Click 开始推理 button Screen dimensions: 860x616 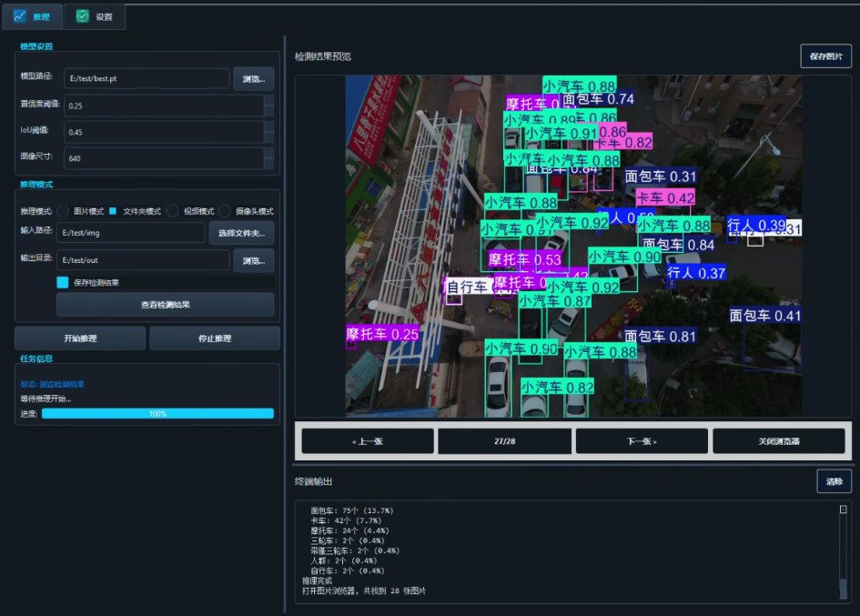point(80,338)
